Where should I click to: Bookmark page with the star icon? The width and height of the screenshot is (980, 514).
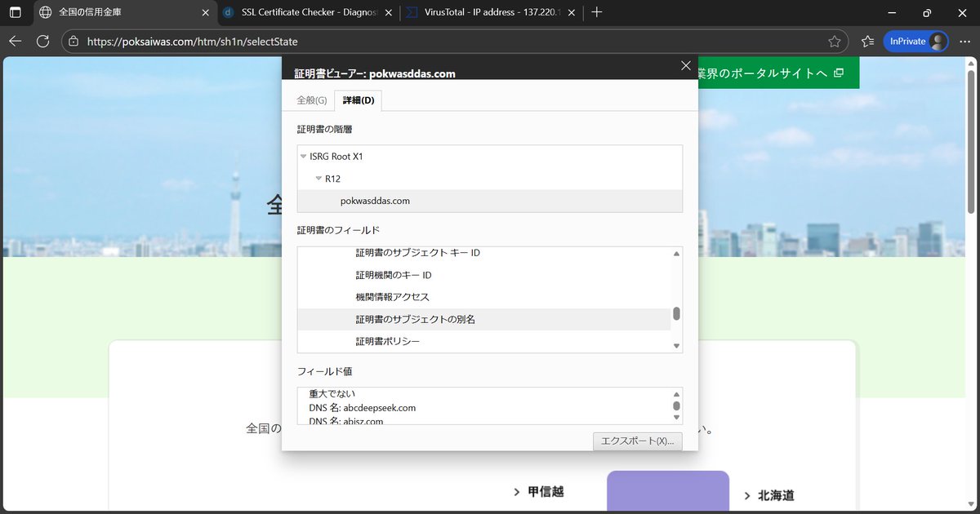click(834, 41)
